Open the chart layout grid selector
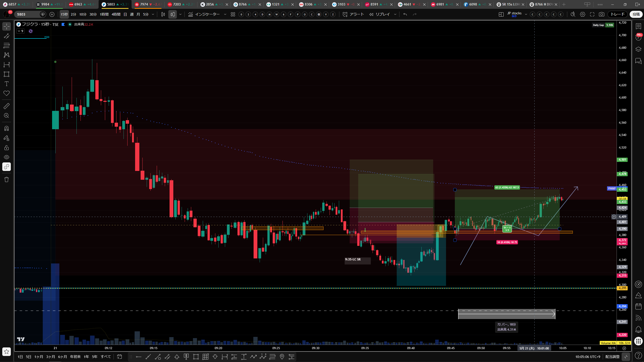The image size is (644, 362). [x=501, y=14]
